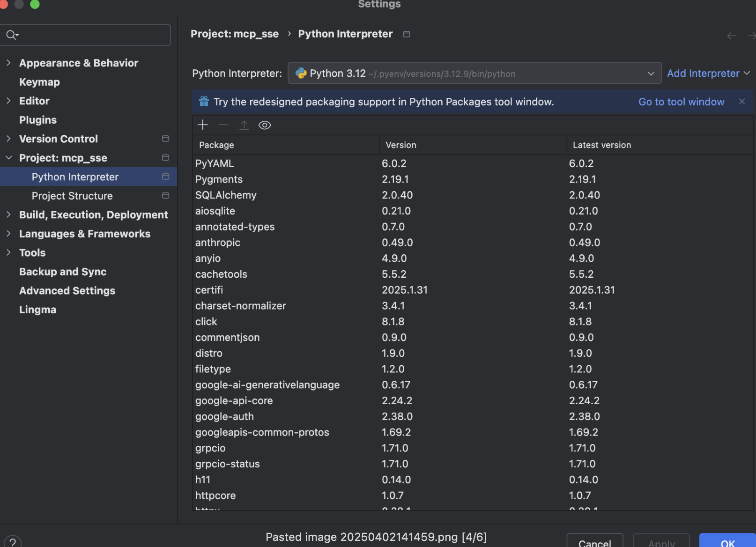
Task: Select the distro package row
Action: coord(473,353)
